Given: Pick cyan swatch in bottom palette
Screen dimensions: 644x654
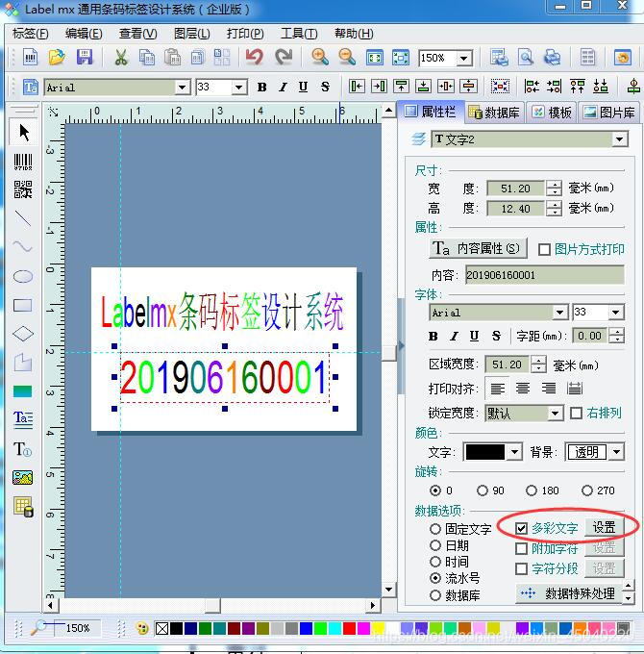Looking at the screenshot, I should 334,628.
